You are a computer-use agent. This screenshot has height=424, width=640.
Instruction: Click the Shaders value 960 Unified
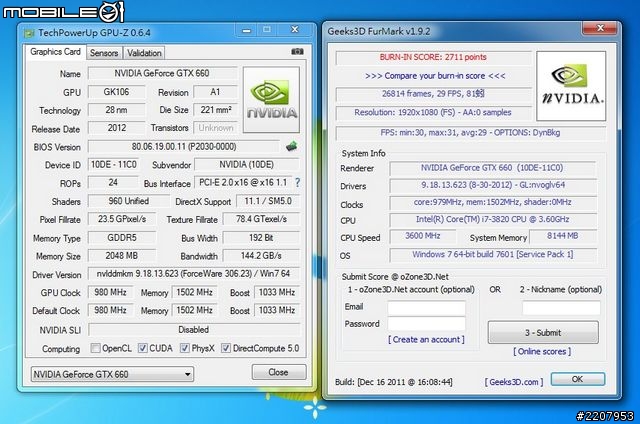[129, 201]
